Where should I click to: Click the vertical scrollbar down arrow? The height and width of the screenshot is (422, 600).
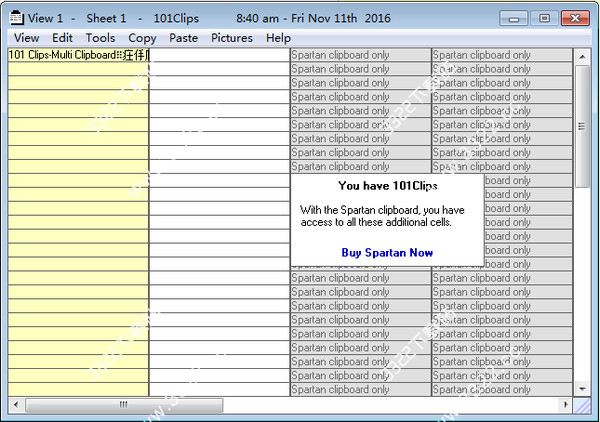(x=582, y=389)
